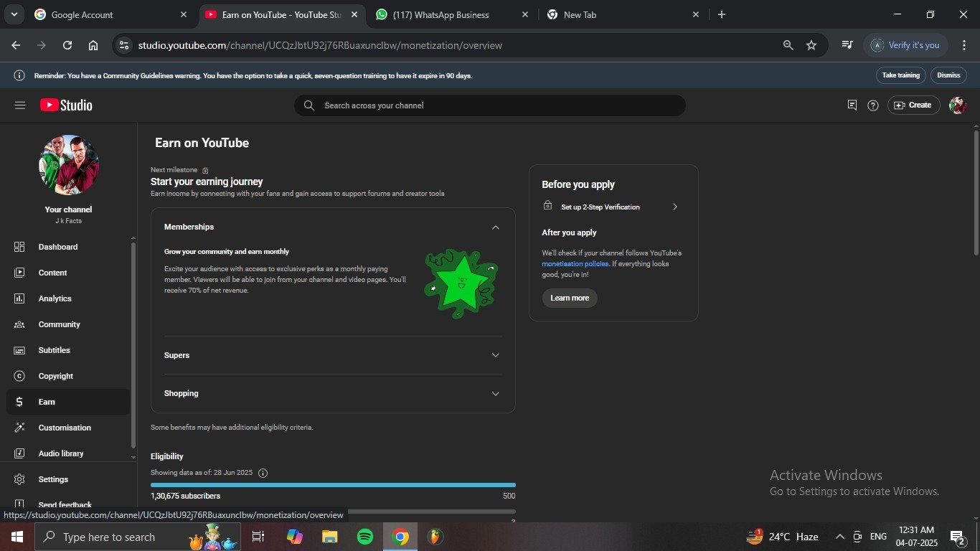Open the comments notification icon in header

pyautogui.click(x=852, y=105)
